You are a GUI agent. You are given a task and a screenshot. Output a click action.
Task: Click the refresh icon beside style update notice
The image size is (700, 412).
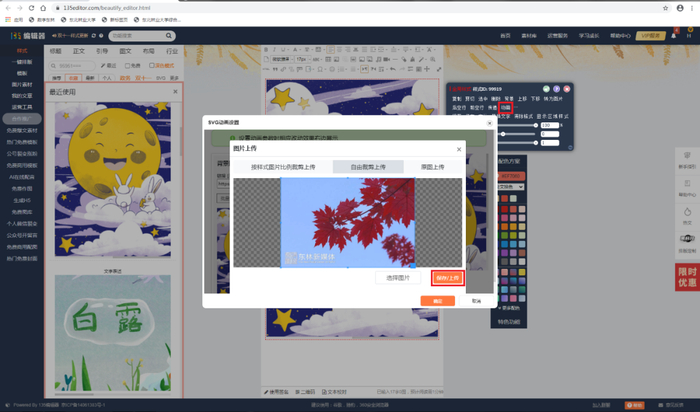click(94, 36)
